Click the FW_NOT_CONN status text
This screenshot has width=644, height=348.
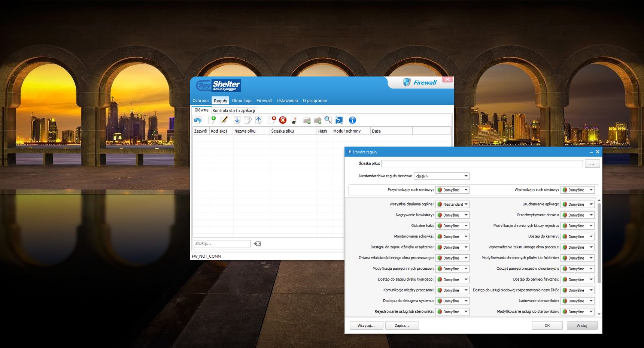tap(206, 256)
